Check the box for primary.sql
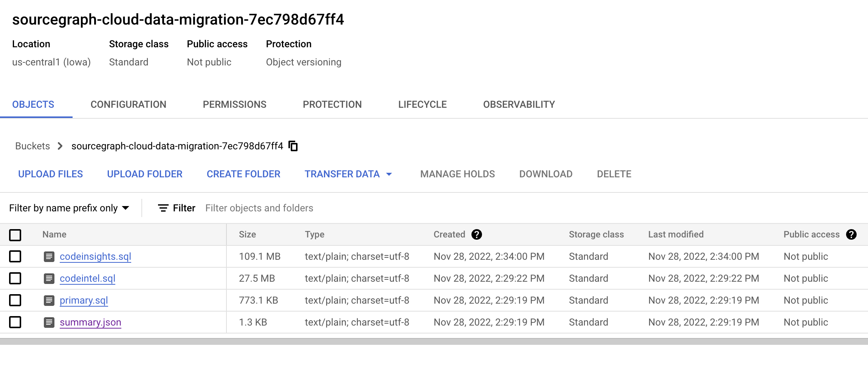Image resolution: width=868 pixels, height=366 pixels. 15,300
